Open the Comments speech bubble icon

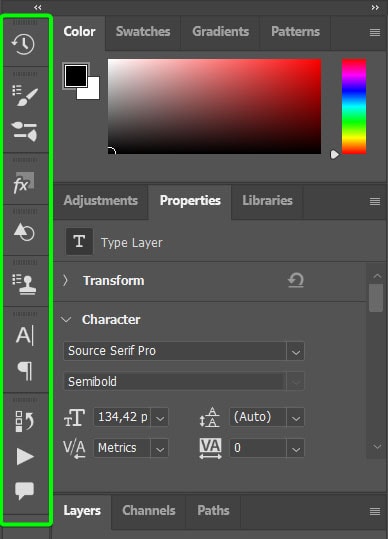(24, 491)
